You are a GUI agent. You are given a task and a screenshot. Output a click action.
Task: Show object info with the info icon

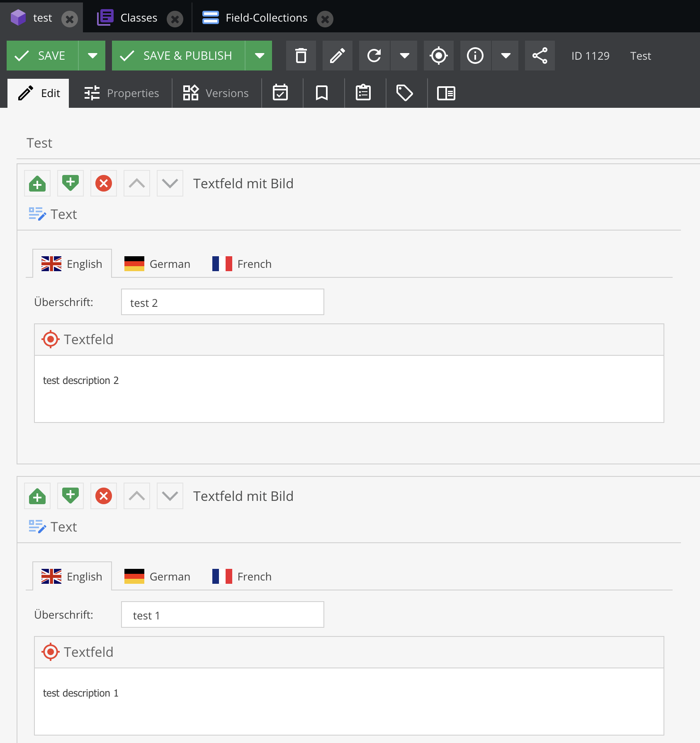pyautogui.click(x=475, y=56)
